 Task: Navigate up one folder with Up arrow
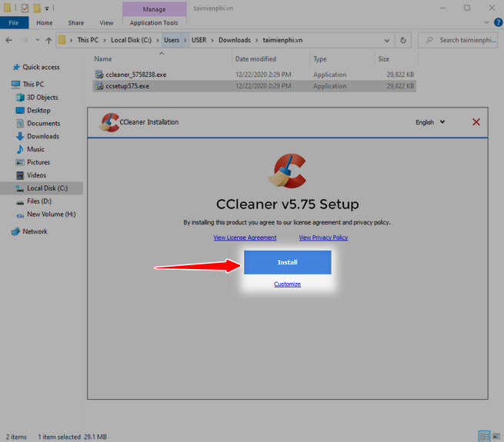point(48,40)
